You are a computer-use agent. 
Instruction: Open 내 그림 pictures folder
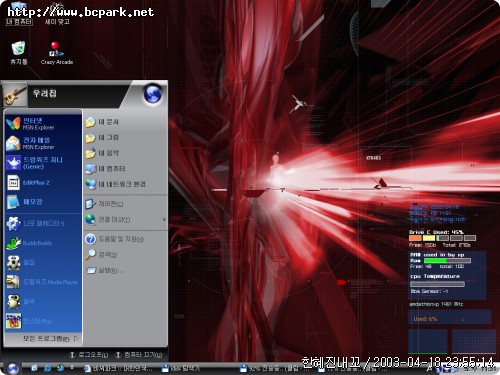click(x=125, y=137)
